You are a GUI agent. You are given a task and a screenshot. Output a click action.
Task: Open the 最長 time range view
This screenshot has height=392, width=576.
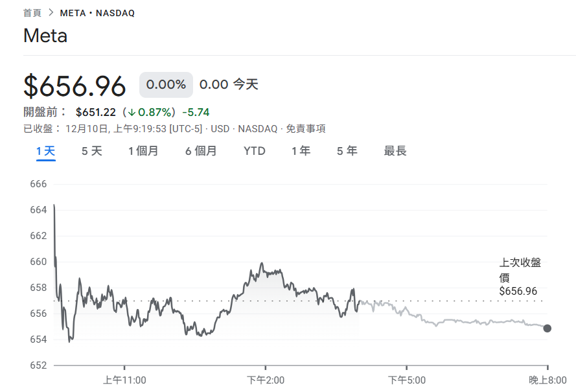click(x=395, y=150)
